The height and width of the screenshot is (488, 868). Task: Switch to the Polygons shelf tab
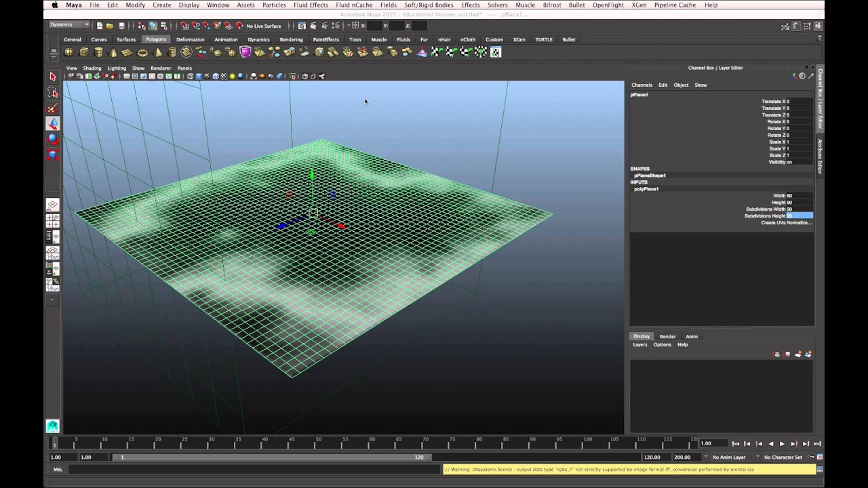pyautogui.click(x=155, y=39)
